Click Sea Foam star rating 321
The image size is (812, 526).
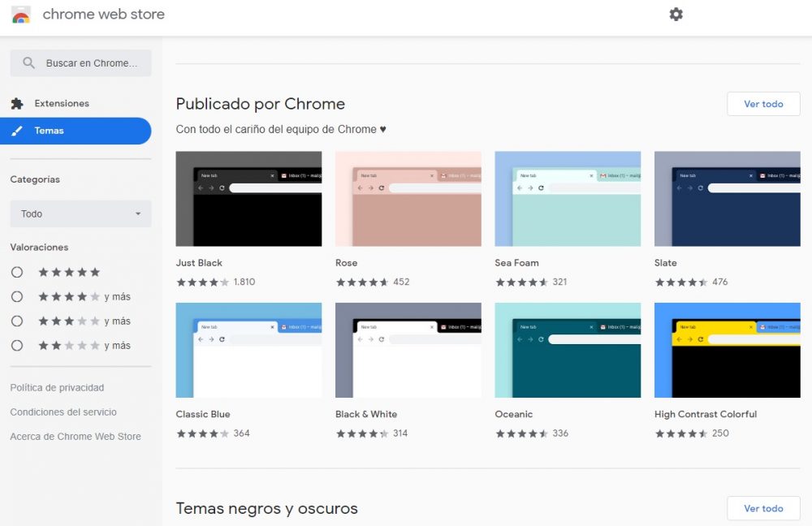(531, 282)
